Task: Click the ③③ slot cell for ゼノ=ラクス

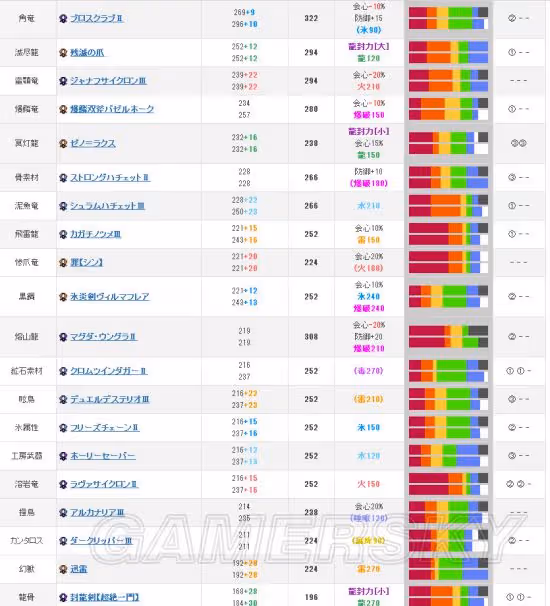Action: (519, 143)
